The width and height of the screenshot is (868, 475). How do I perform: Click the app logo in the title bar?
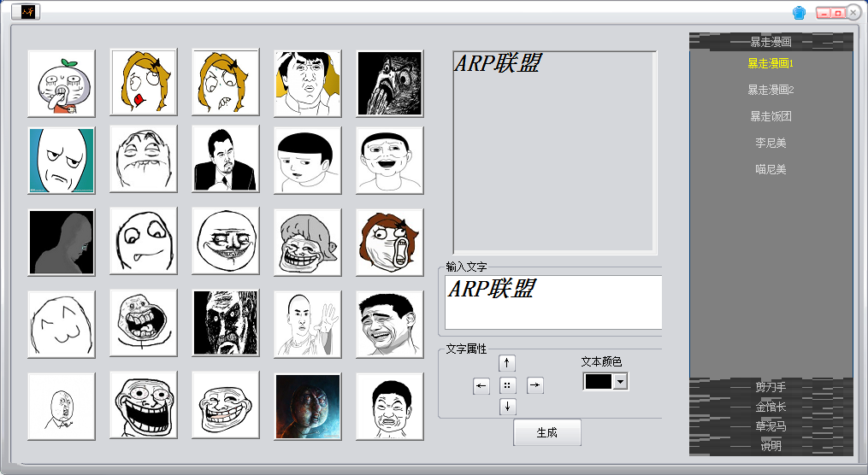tap(28, 12)
